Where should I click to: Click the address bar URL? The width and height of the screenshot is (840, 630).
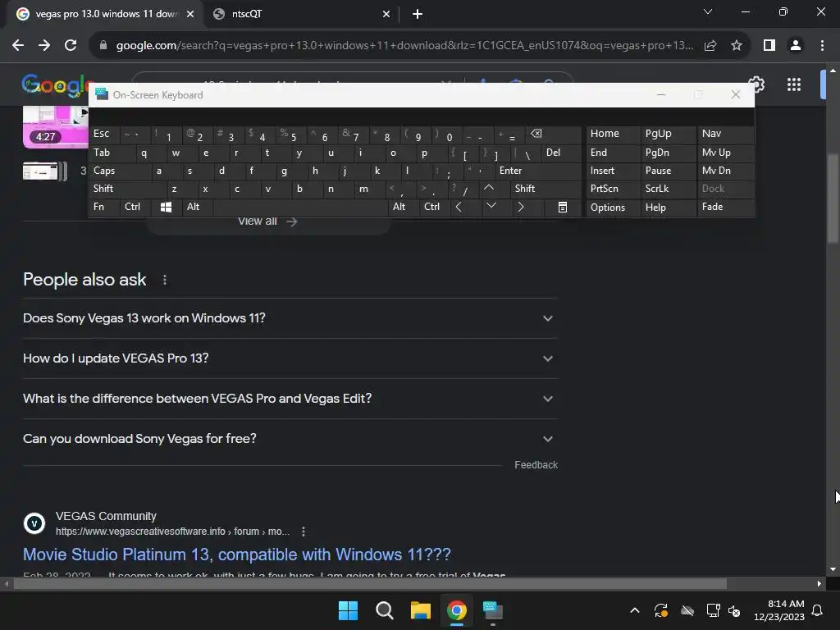pos(404,46)
